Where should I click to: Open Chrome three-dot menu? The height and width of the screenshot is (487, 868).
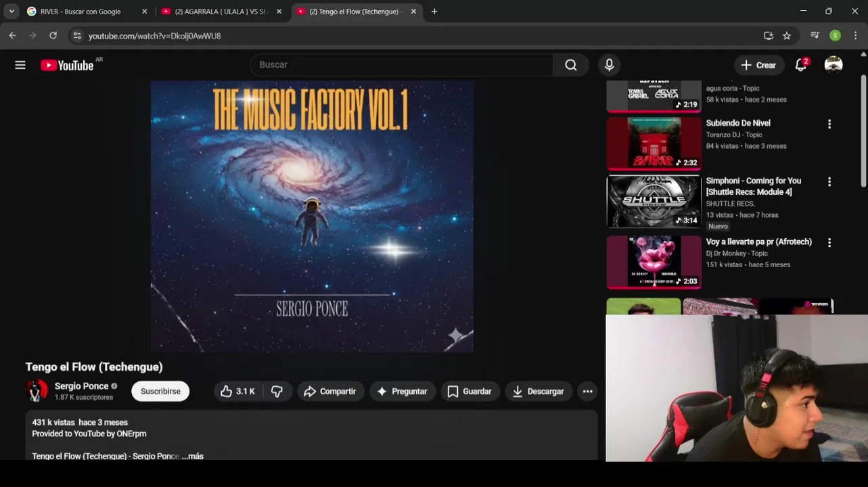tap(856, 36)
